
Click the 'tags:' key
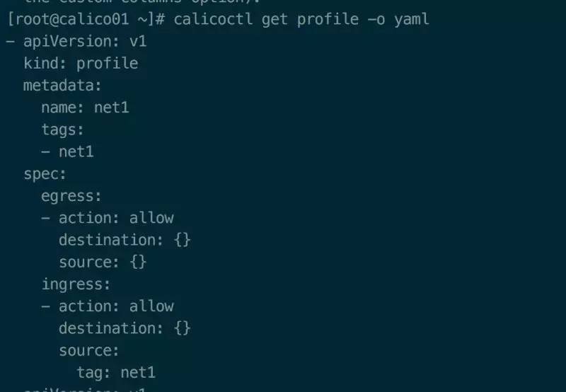point(63,129)
